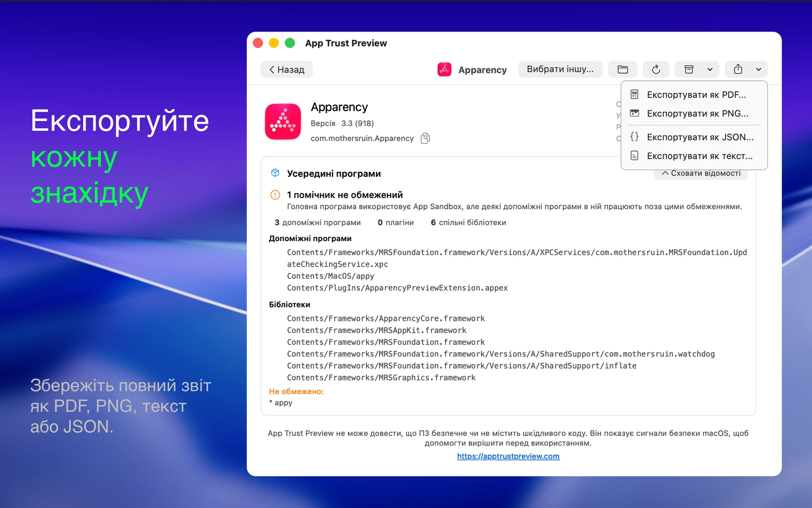Click the Версія 3.3 (918) text
The image size is (812, 508).
pos(342,123)
